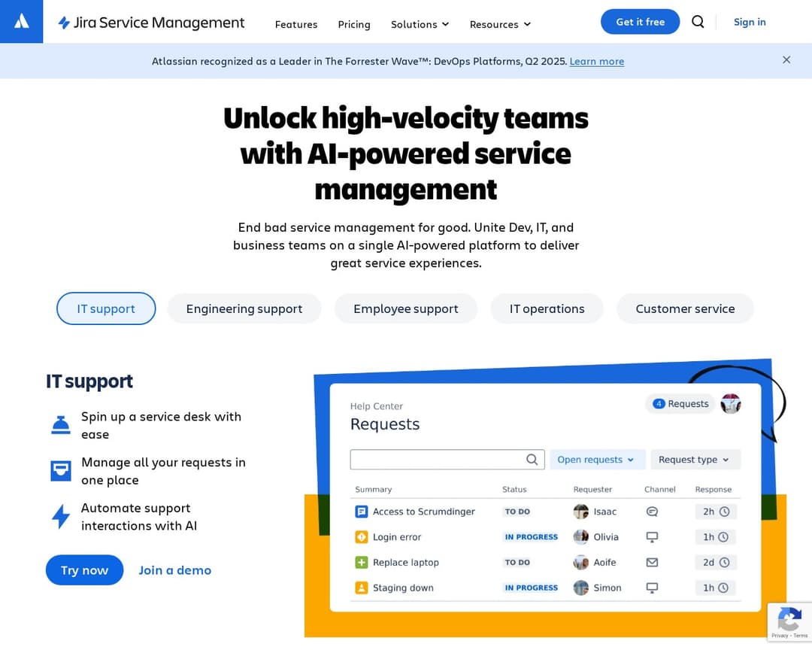Click the requests inbox tray icon
The height and width of the screenshot is (650, 812).
click(61, 471)
